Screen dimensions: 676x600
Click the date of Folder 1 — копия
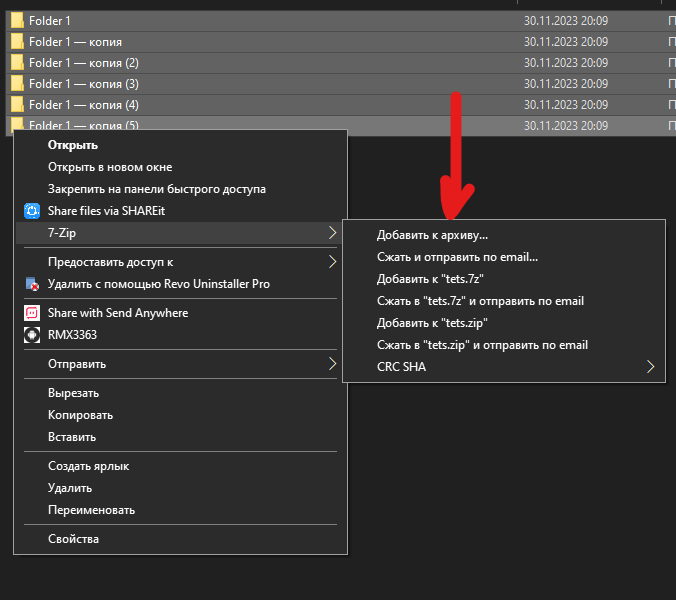click(566, 42)
